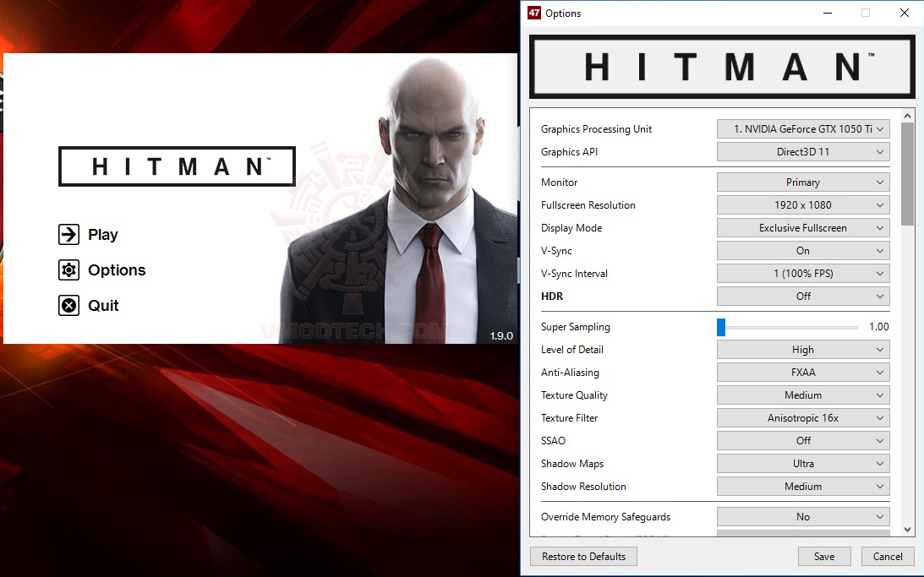Click the Super Sampling value 1.00
This screenshot has height=577, width=924.
point(878,327)
